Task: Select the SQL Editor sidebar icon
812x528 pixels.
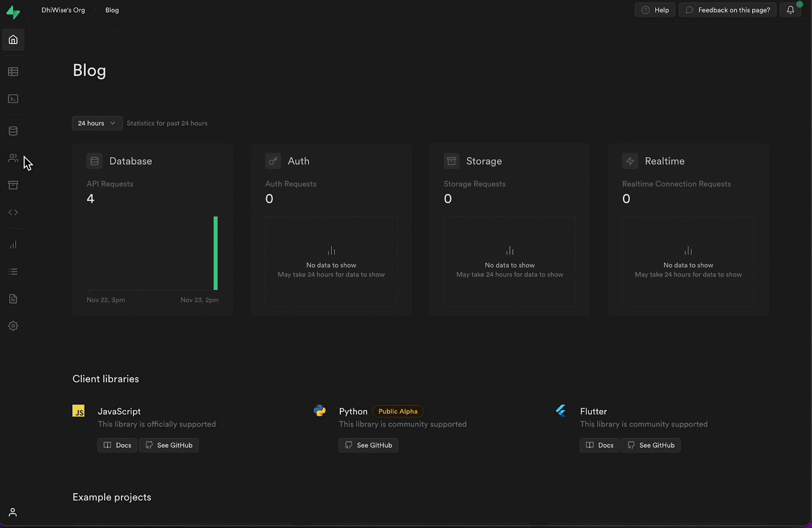Action: [13, 99]
